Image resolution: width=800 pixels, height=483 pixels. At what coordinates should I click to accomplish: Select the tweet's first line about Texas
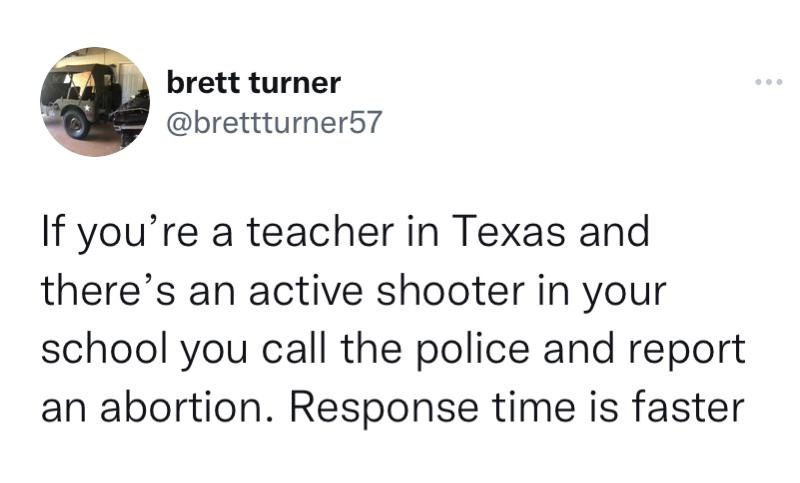[x=345, y=232]
